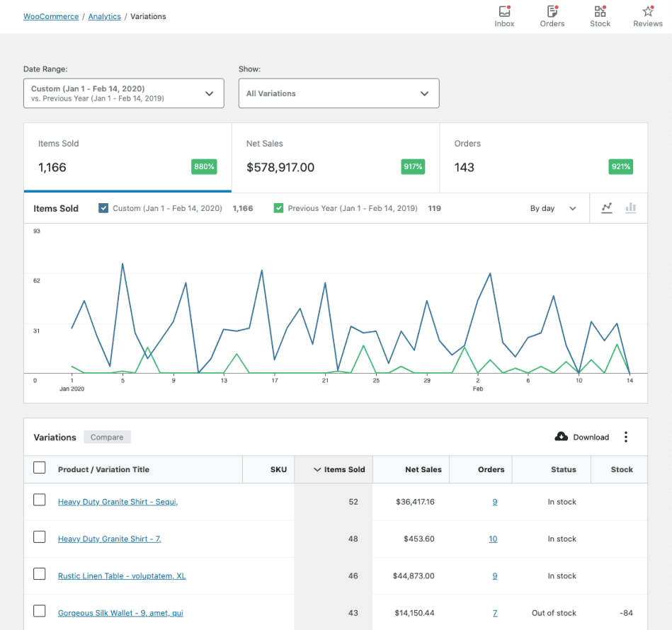Click the Compare button for variations
672x630 pixels.
[107, 437]
